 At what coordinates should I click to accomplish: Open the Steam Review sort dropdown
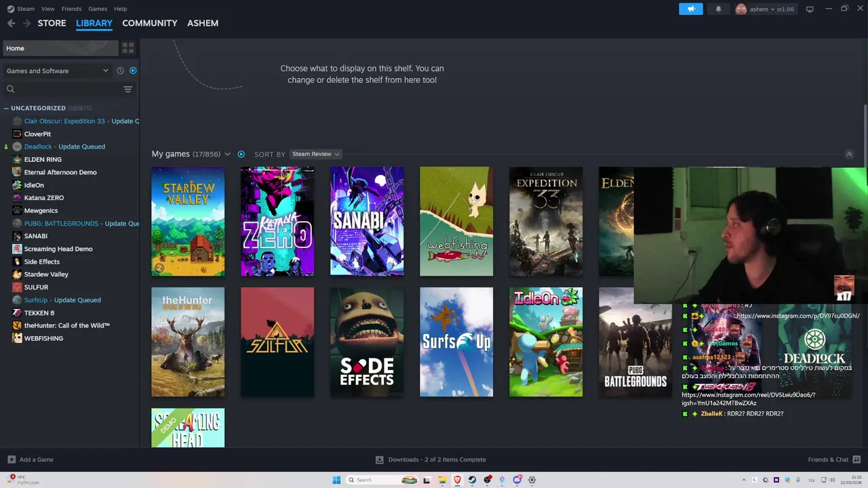coord(315,154)
